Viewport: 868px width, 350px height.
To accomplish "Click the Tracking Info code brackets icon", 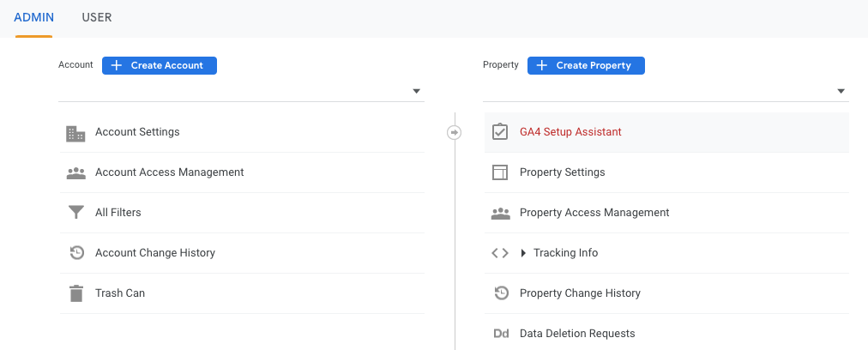I will (x=500, y=253).
